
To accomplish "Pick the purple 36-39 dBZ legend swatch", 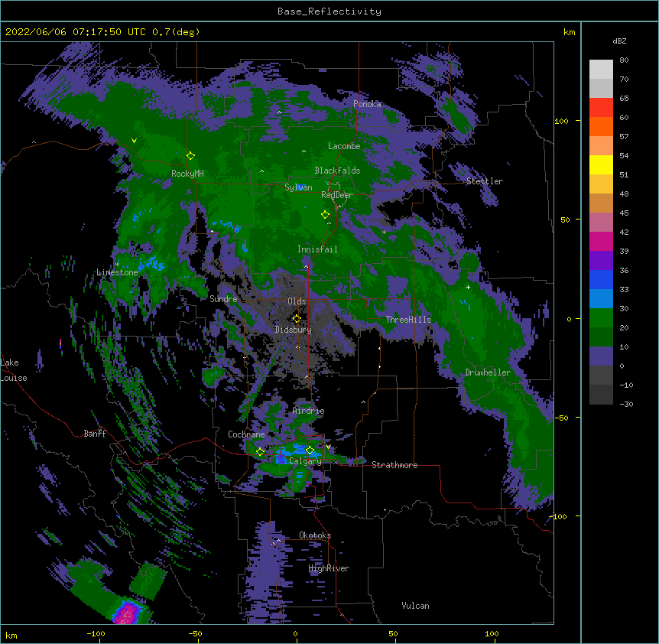I will click(601, 261).
